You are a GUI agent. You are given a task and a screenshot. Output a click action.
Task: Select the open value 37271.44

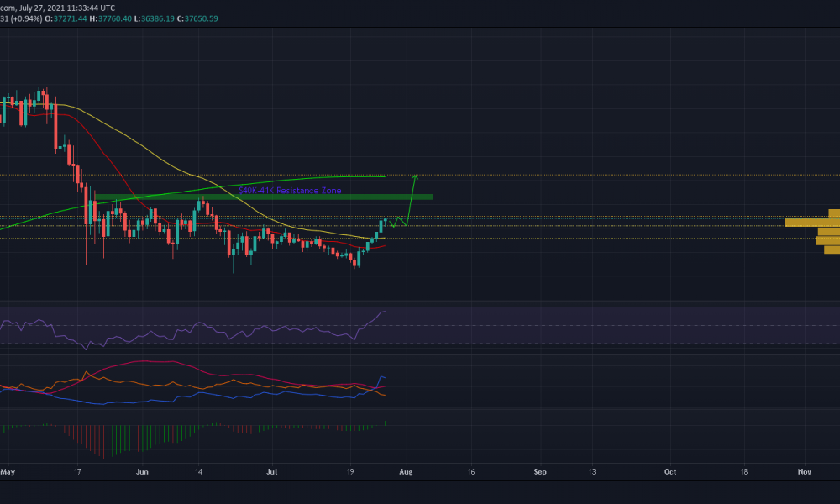click(x=70, y=18)
